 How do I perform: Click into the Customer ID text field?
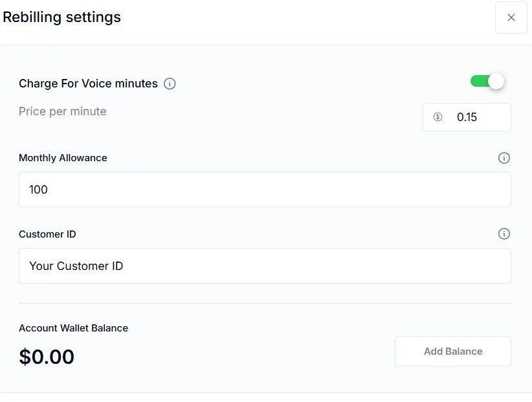pyautogui.click(x=265, y=266)
